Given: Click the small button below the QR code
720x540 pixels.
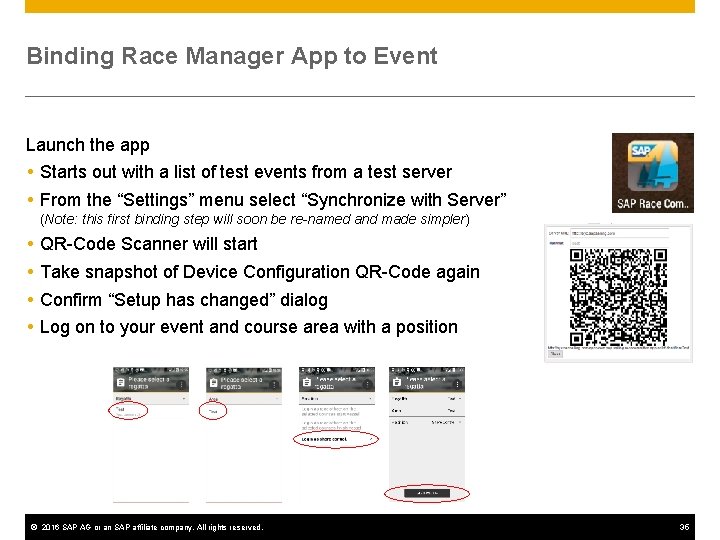Looking at the screenshot, I should click(x=555, y=354).
